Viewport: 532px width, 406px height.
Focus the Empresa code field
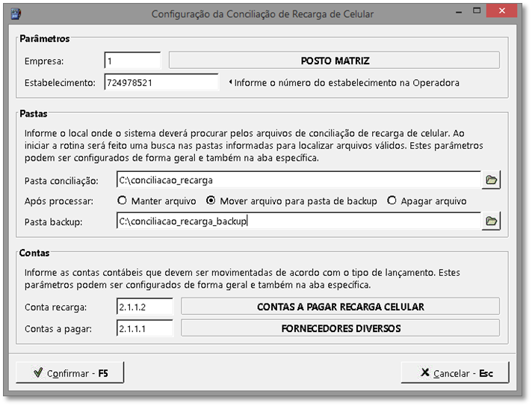pos(133,61)
